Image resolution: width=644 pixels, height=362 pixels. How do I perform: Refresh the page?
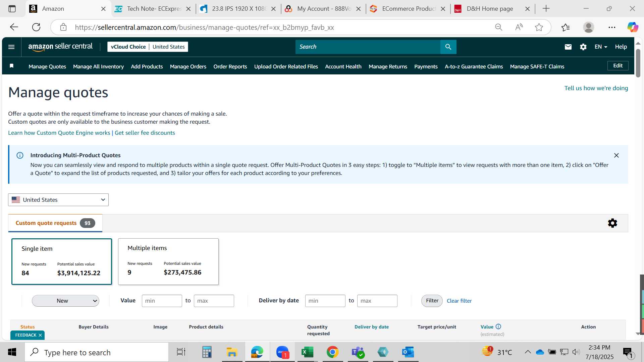pyautogui.click(x=36, y=27)
